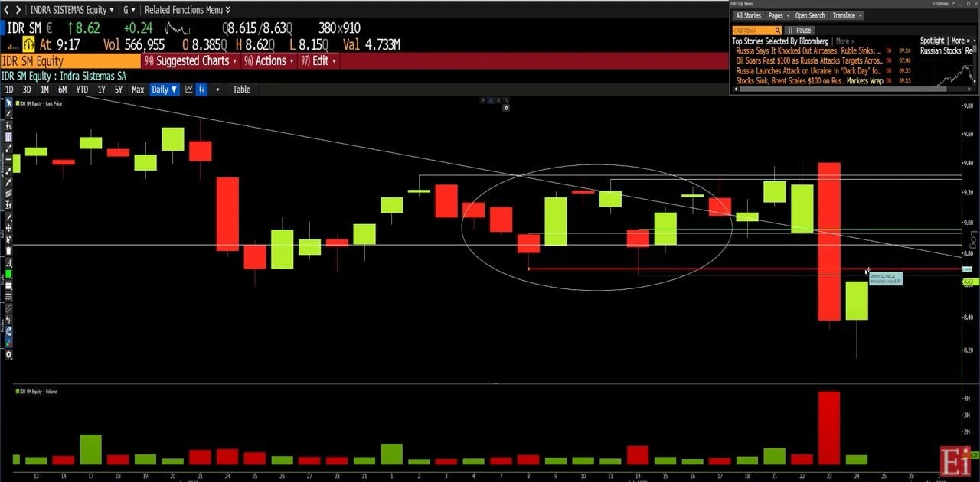Open Stocks Sink, Brent Scales $100 story

tap(810, 81)
